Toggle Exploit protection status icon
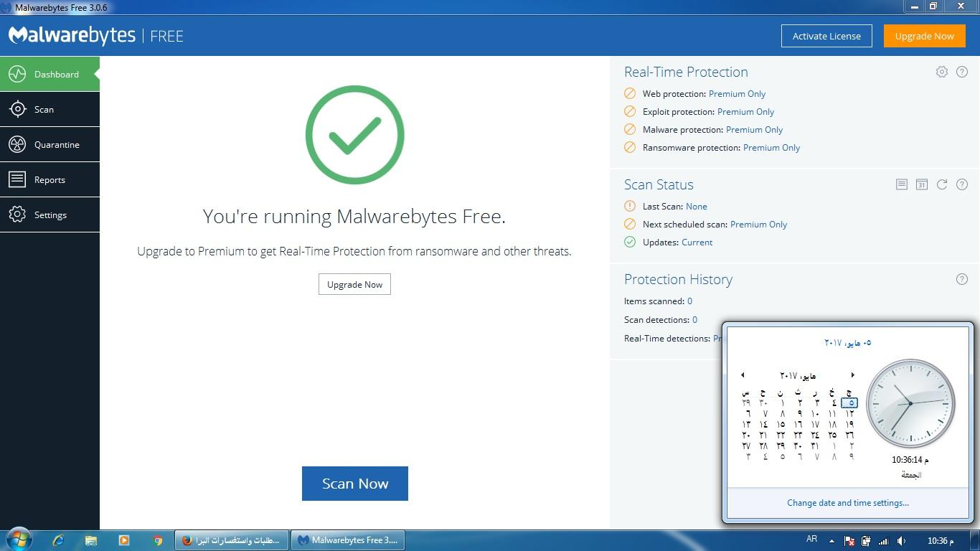Image resolution: width=980 pixels, height=551 pixels. pyautogui.click(x=630, y=111)
